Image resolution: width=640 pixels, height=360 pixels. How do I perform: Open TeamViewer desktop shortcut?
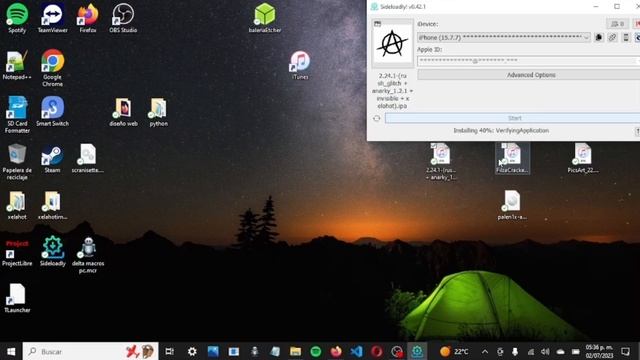coord(52,18)
